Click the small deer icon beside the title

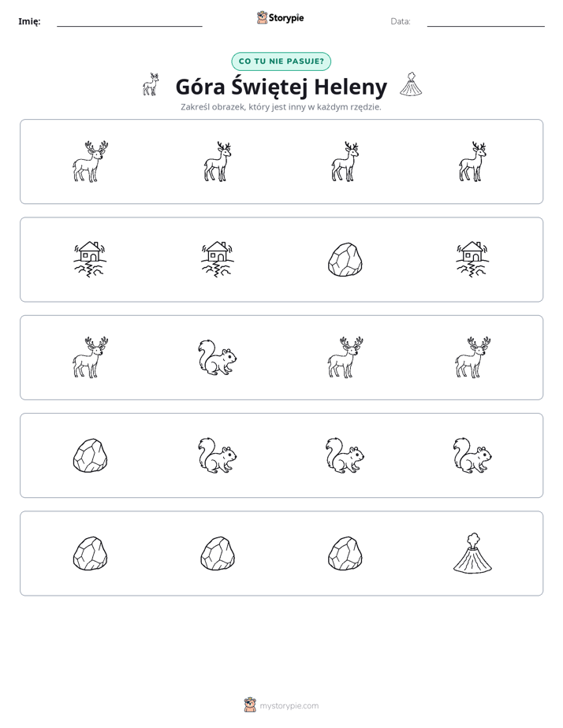pyautogui.click(x=151, y=84)
